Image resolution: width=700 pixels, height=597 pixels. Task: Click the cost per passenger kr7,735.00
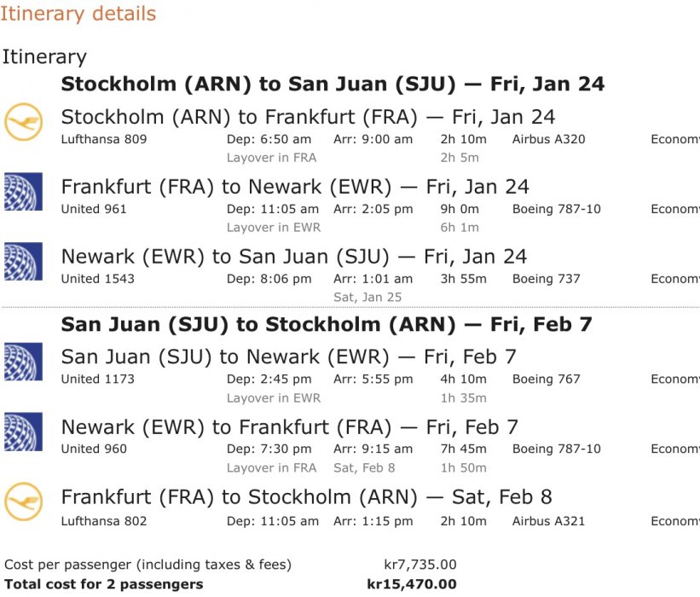coord(420,564)
